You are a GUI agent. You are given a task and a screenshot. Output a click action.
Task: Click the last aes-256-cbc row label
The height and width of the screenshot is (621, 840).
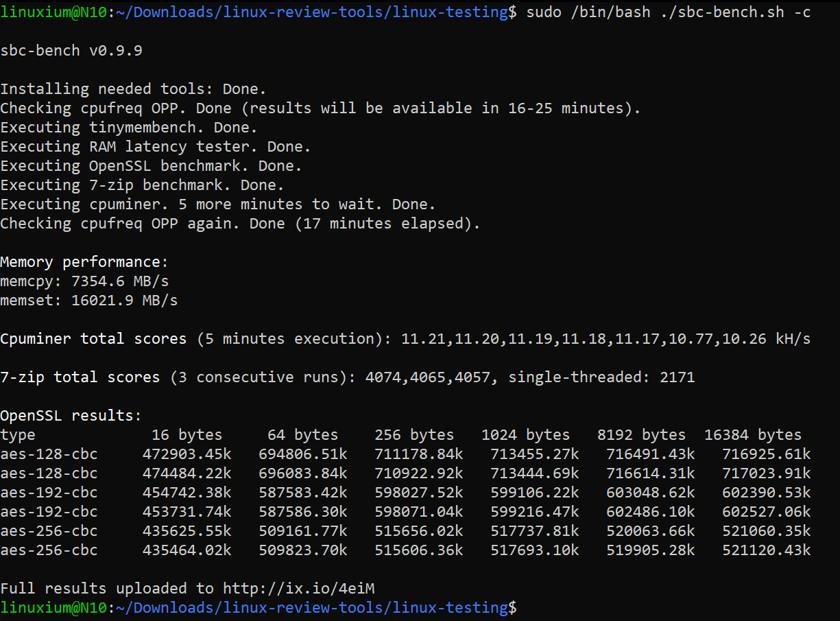[49, 550]
